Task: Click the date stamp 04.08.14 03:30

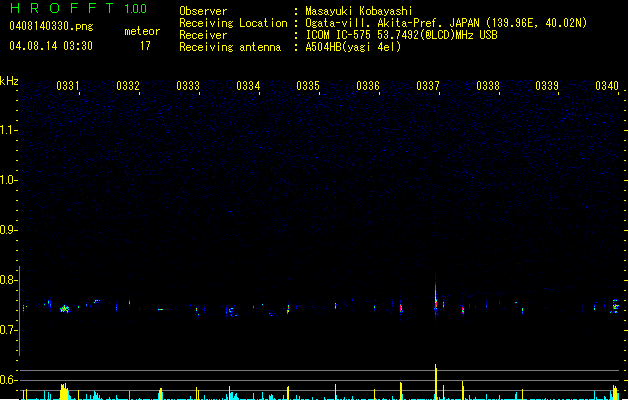Action: point(51,46)
